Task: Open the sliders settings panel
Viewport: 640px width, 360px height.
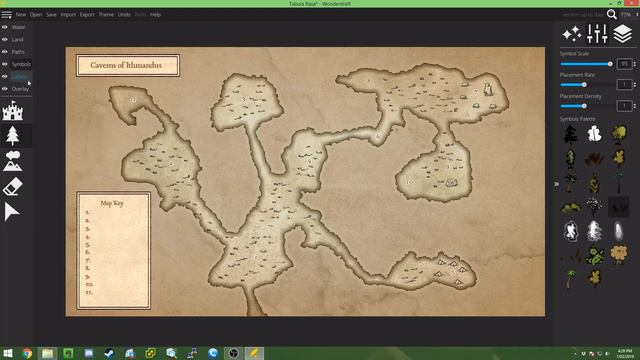Action: 597,33
